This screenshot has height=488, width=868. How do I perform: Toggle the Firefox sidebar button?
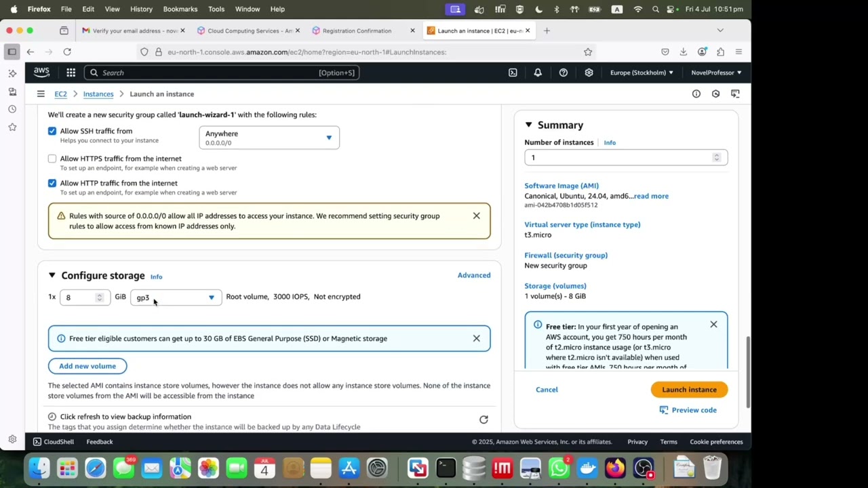pyautogui.click(x=12, y=52)
